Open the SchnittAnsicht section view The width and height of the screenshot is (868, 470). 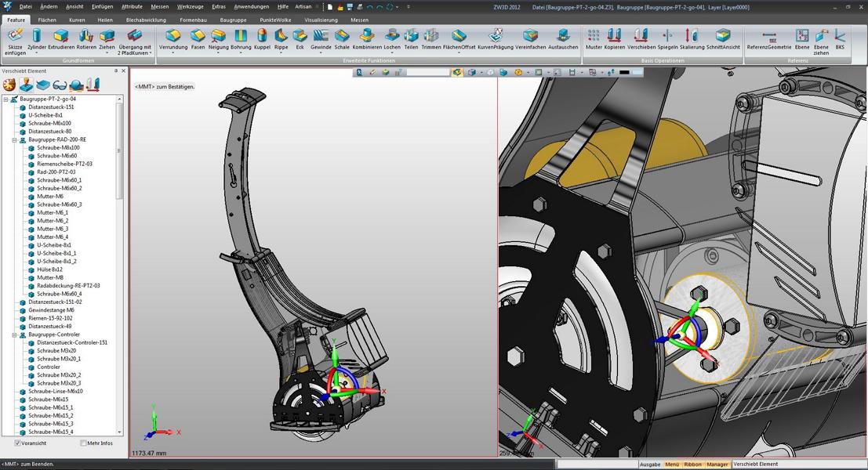[723, 39]
